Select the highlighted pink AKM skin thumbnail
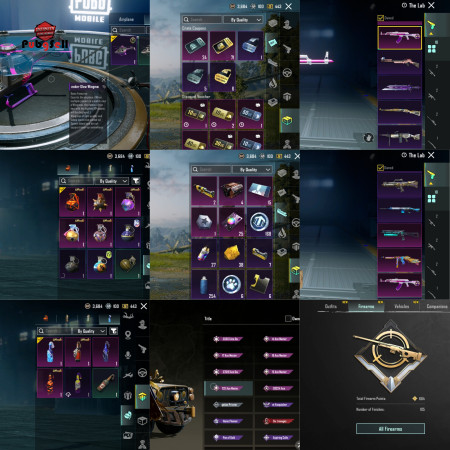 [399, 38]
